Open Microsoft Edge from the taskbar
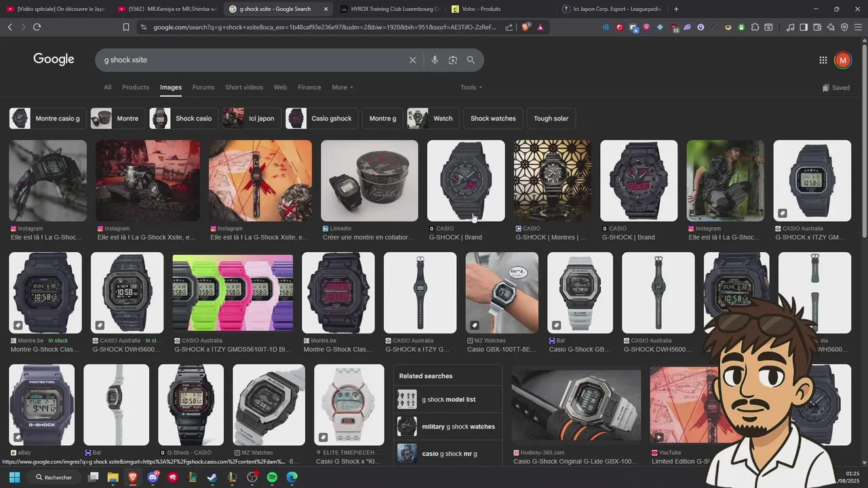868x488 pixels. (292, 477)
